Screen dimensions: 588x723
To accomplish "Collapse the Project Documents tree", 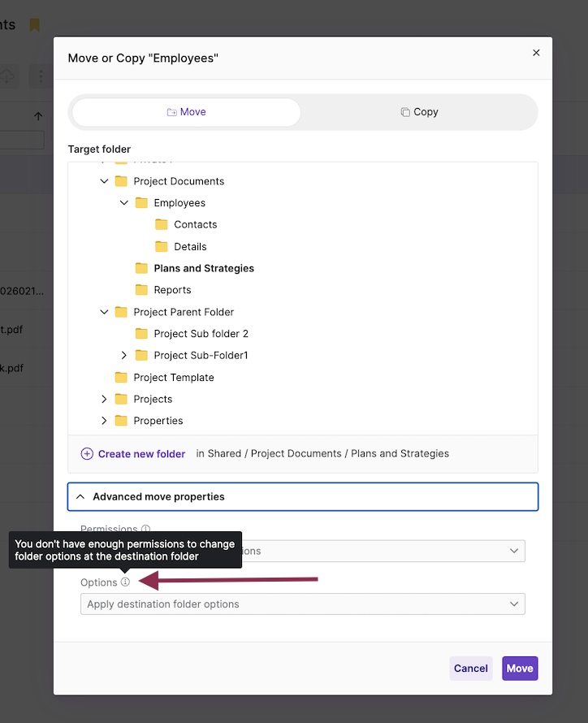I will coord(104,181).
